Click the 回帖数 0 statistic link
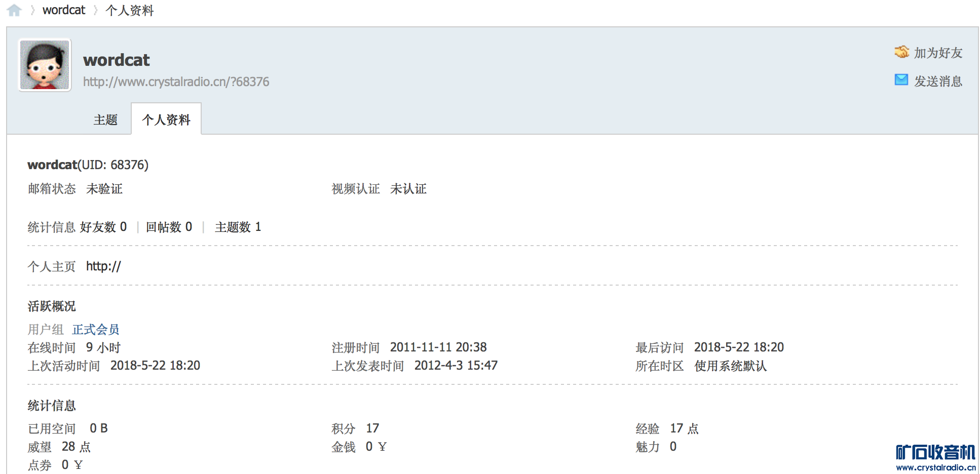980x474 pixels. click(x=169, y=227)
